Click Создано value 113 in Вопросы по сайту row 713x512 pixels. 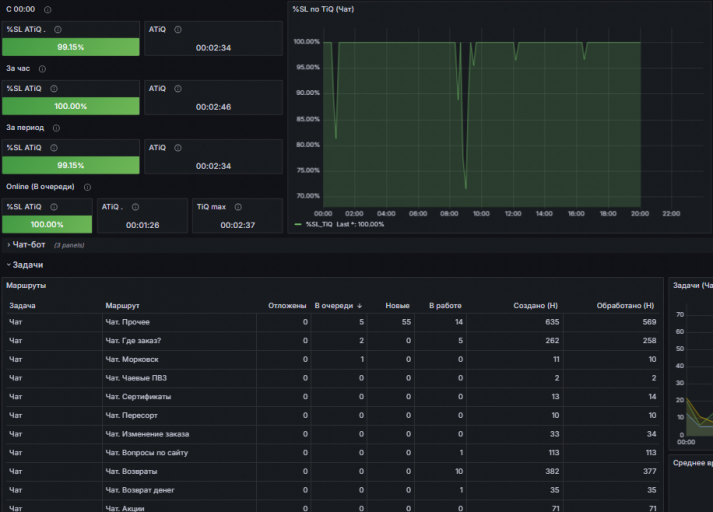(x=553, y=452)
